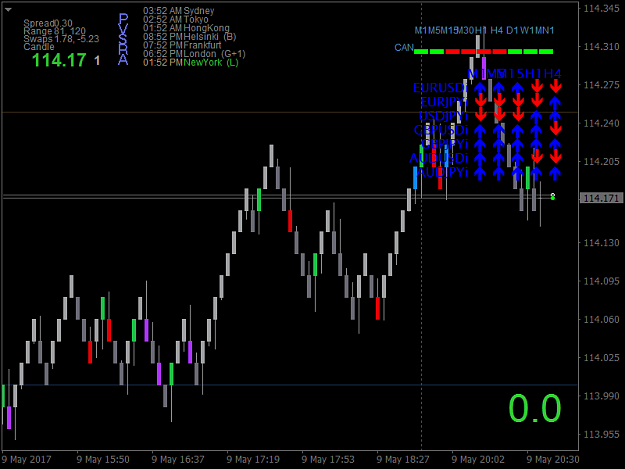Click the 114.345 price axis label
The height and width of the screenshot is (469, 625).
point(601,8)
